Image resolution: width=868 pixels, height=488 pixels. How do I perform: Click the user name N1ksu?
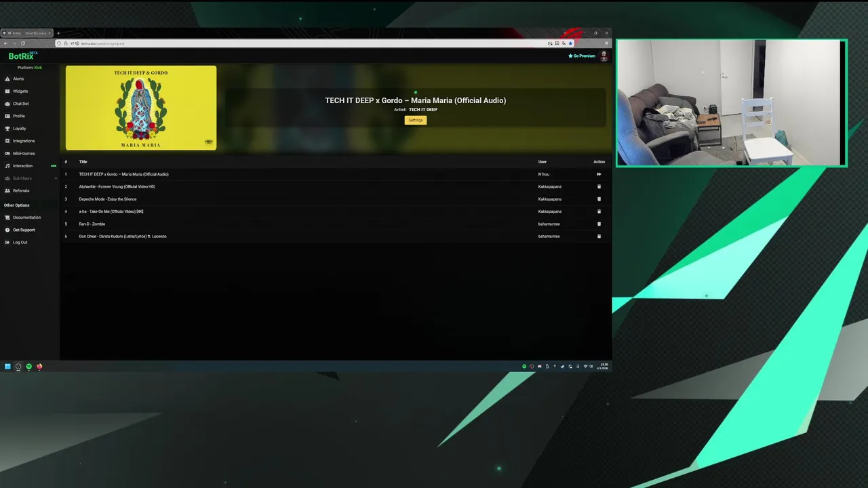pyautogui.click(x=544, y=174)
